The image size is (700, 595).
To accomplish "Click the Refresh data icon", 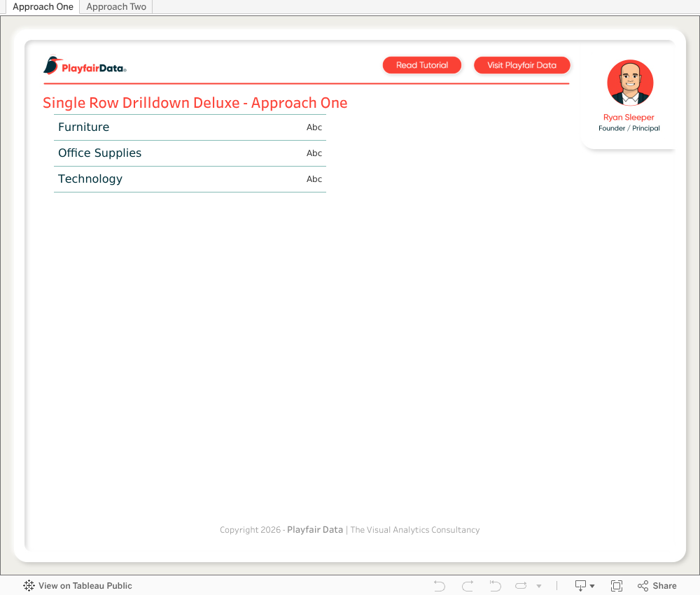I will pyautogui.click(x=521, y=586).
